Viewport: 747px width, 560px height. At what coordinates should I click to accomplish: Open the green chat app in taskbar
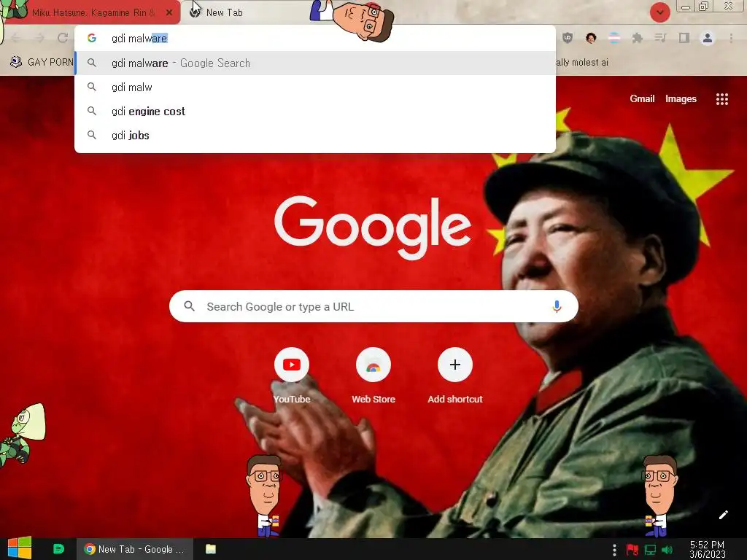[58, 549]
